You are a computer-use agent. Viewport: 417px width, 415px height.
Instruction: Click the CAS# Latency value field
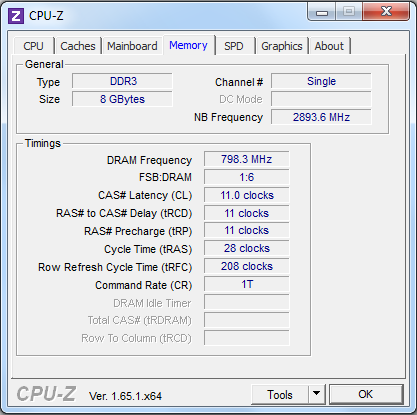tap(247, 195)
